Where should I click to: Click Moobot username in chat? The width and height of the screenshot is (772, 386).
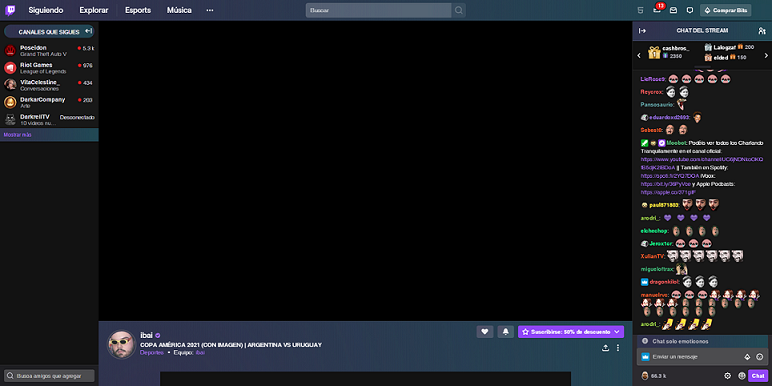(676, 143)
